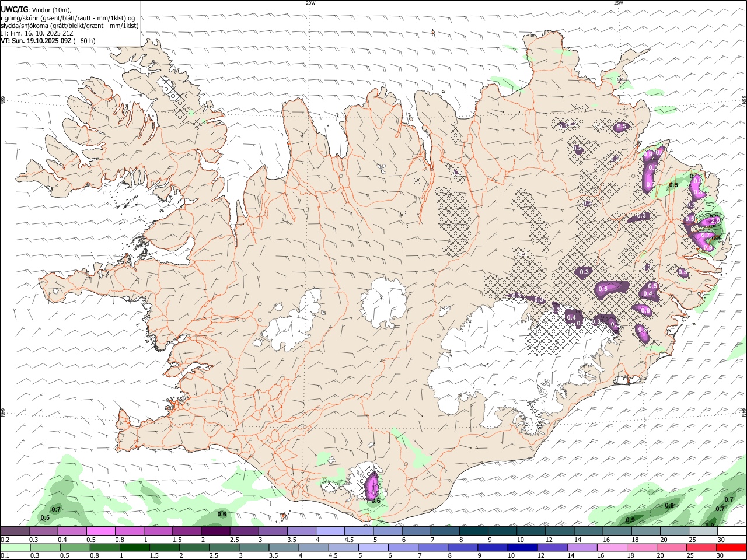Click the '4.5' label under the lower scale

point(333,556)
